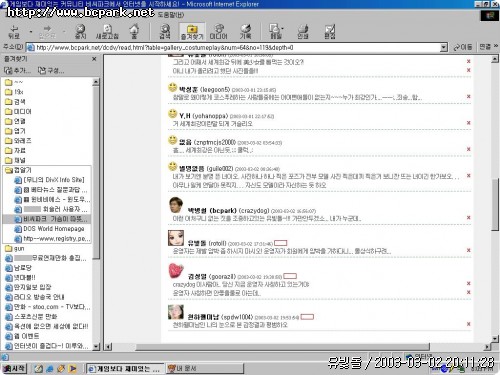Viewport: 500px width, 375px height.
Task: Open the 남료당 favorite entry
Action: click(18, 268)
